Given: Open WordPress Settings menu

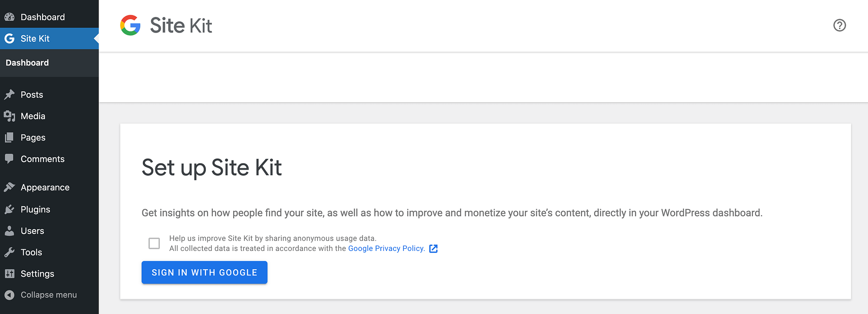Looking at the screenshot, I should (x=50, y=274).
